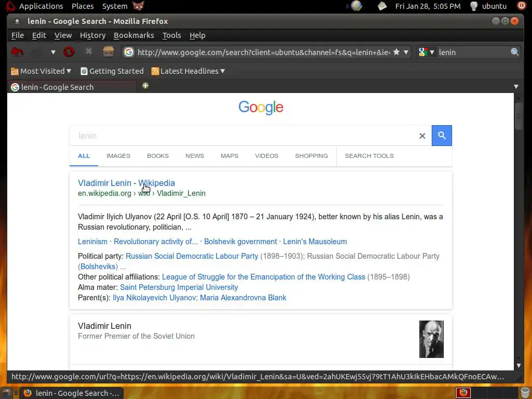
Task: Open the search engine selector dropdown
Action: (x=427, y=52)
